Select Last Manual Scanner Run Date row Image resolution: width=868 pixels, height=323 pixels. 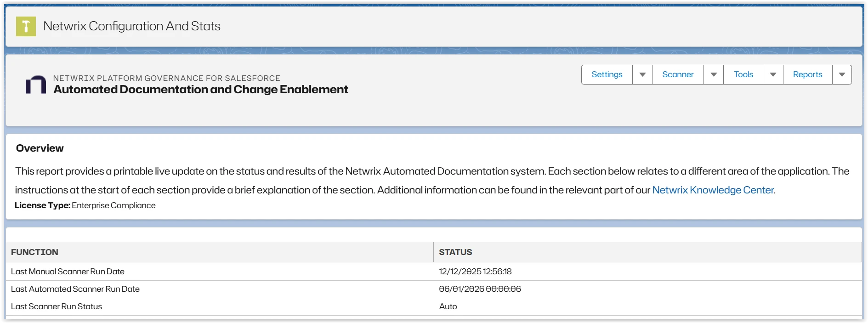click(x=434, y=272)
